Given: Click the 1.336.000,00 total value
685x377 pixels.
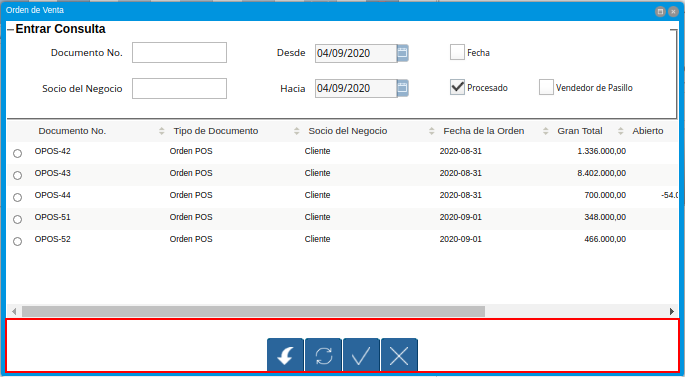Looking at the screenshot, I should tap(602, 151).
